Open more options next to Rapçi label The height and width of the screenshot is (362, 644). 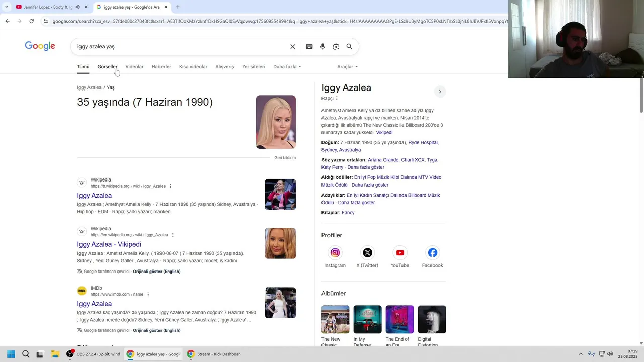click(x=337, y=98)
